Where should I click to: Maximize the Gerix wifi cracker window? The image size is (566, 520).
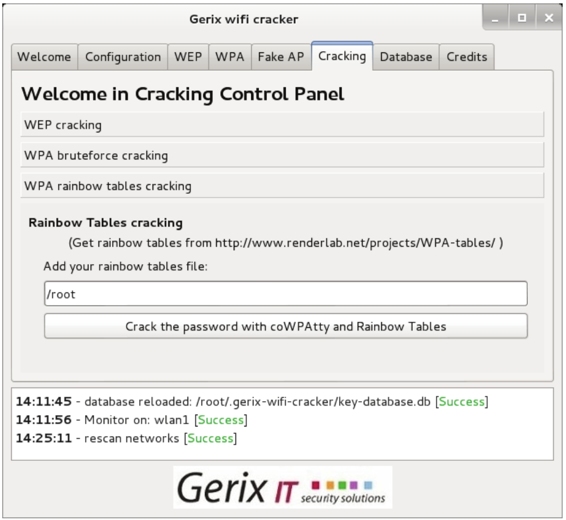point(522,18)
